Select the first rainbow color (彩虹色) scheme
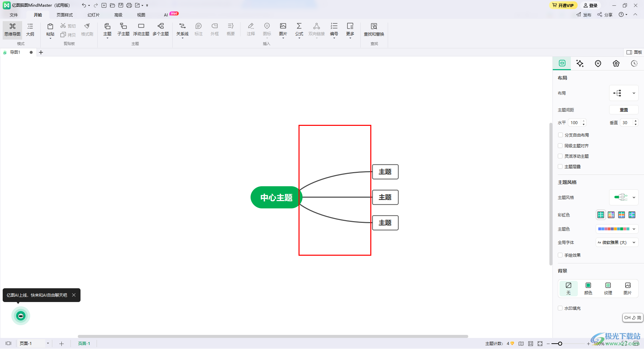 coord(601,215)
